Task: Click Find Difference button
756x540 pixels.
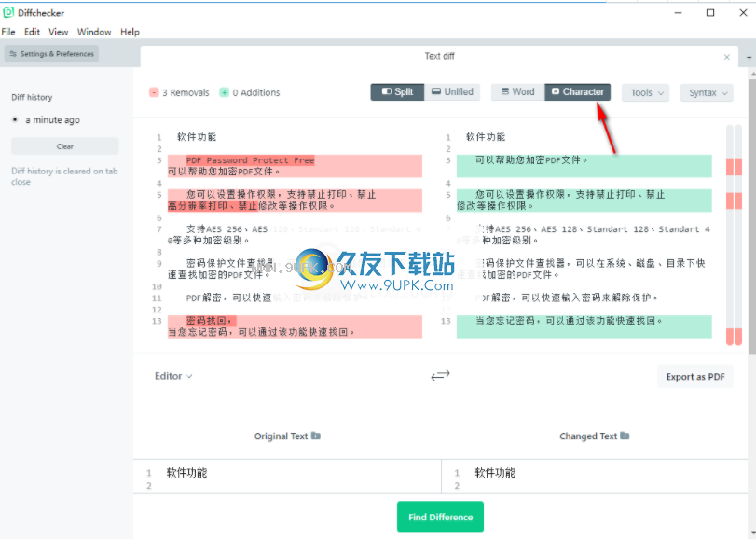Action: point(440,517)
